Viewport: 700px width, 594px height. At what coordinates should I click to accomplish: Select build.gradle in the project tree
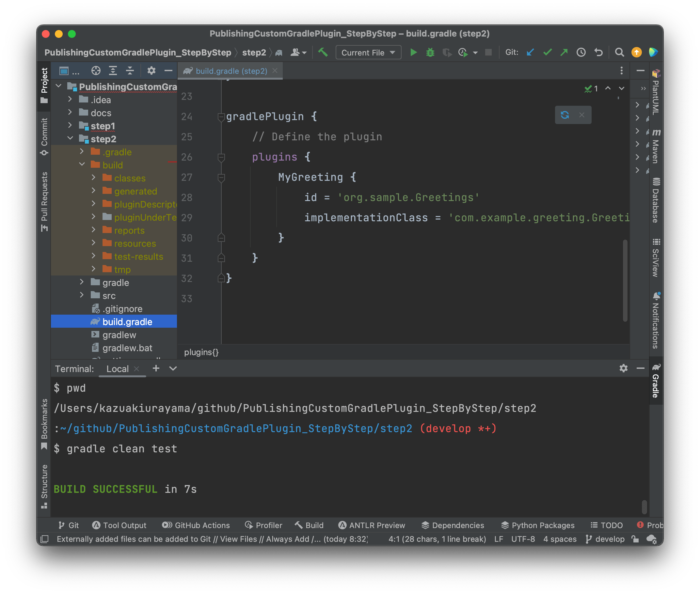point(127,321)
